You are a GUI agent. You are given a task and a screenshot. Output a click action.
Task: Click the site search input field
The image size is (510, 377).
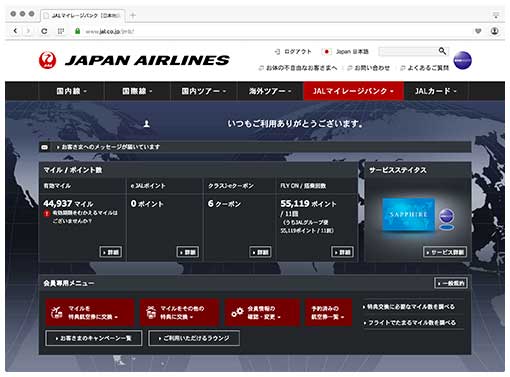pyautogui.click(x=408, y=51)
